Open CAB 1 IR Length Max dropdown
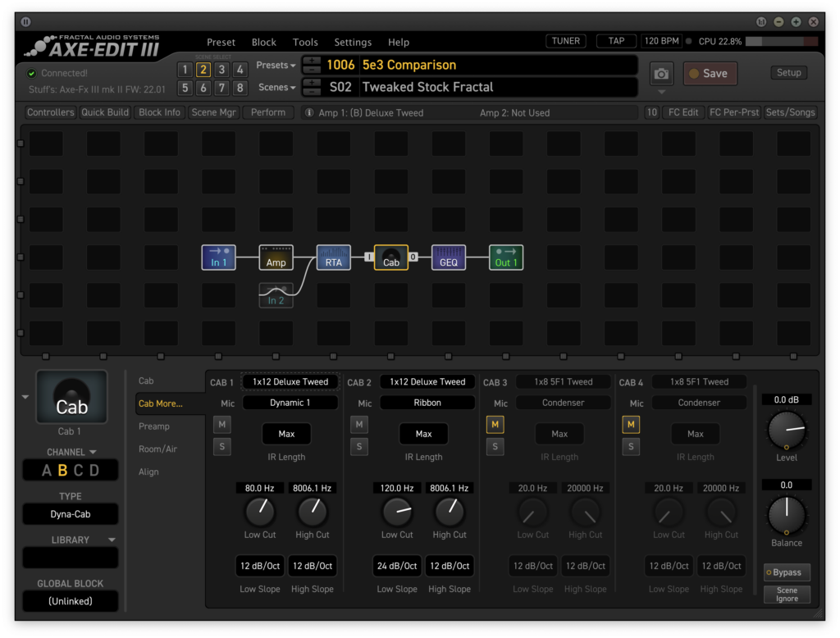The image size is (840, 638). tap(286, 434)
